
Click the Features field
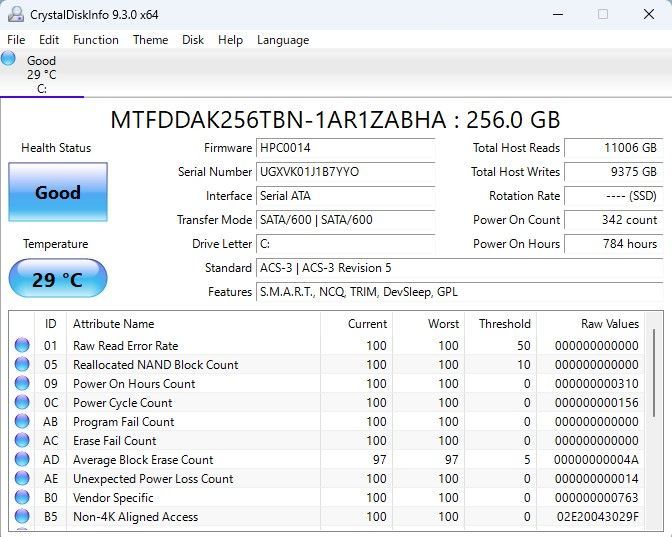pyautogui.click(x=459, y=292)
